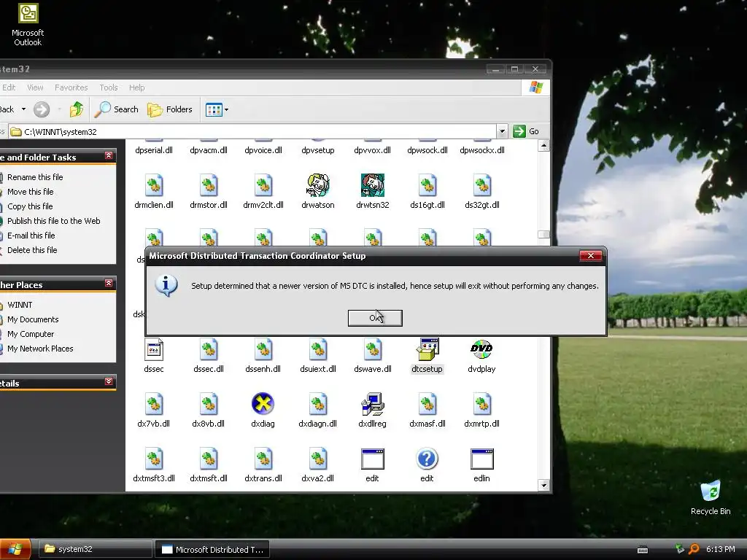Open Search in the Explorer toolbar

(x=116, y=109)
